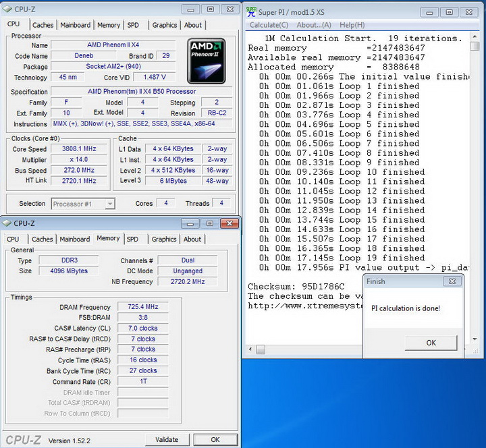
Task: Switch to Caches tab in top CPU-Z window
Action: click(x=43, y=25)
